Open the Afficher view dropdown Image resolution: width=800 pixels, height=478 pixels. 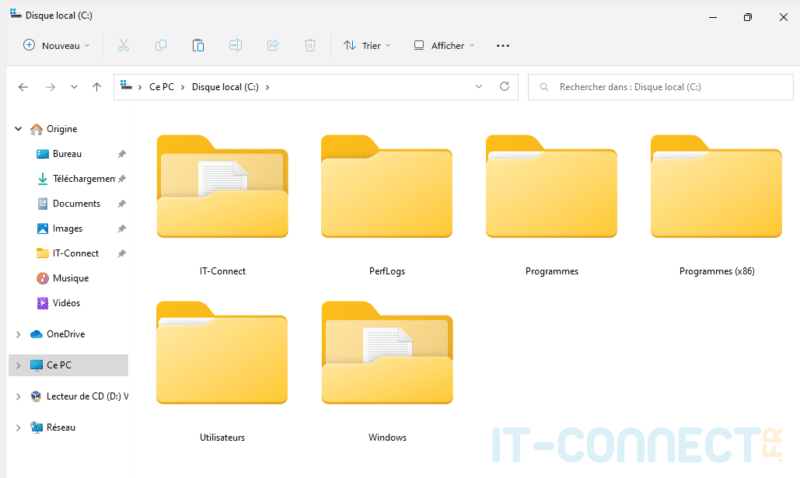444,45
